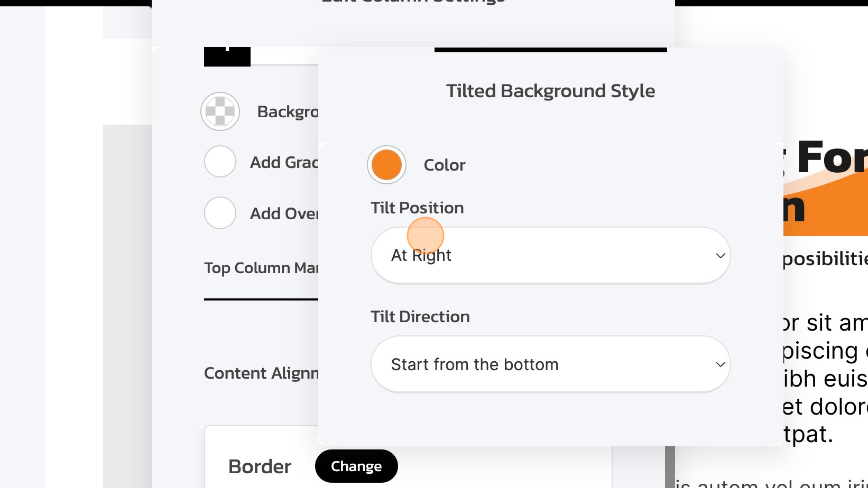This screenshot has width=868, height=488.
Task: Click the checkered transparency Background icon
Action: tap(220, 111)
